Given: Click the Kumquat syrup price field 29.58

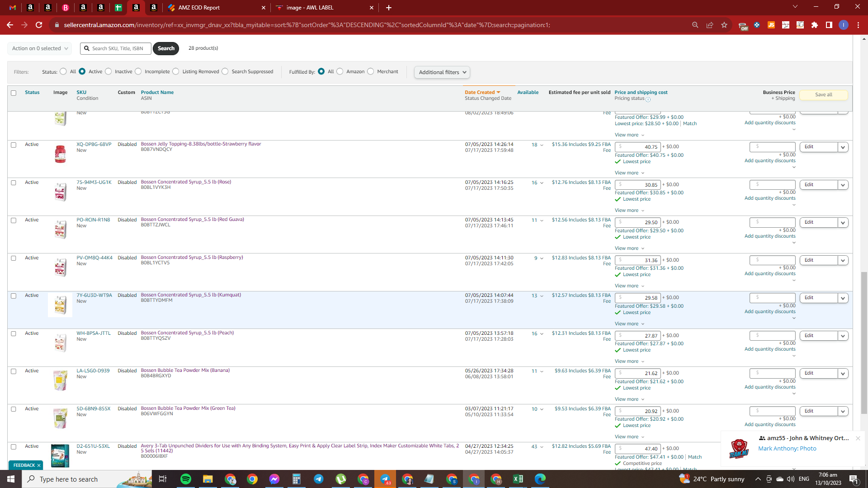Looking at the screenshot, I should (637, 298).
